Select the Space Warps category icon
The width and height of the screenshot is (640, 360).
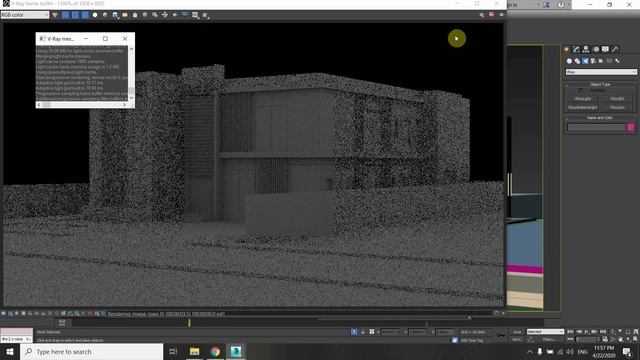(x=609, y=61)
